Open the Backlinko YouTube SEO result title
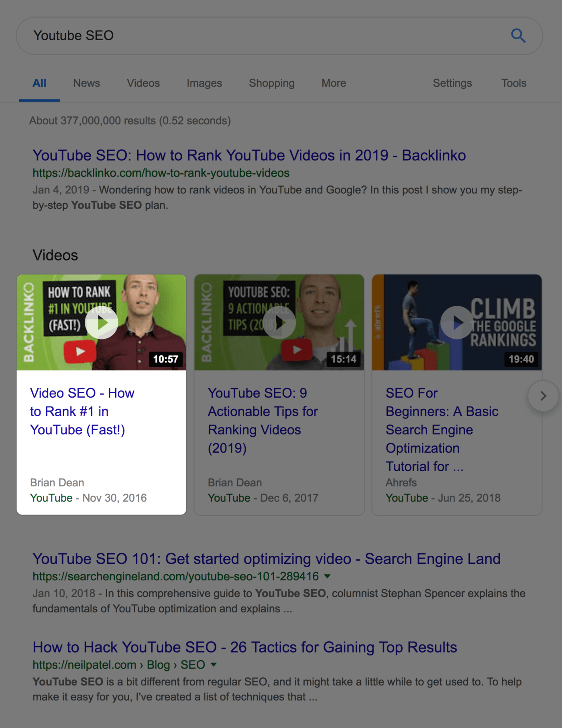The height and width of the screenshot is (728, 562). pyautogui.click(x=249, y=155)
